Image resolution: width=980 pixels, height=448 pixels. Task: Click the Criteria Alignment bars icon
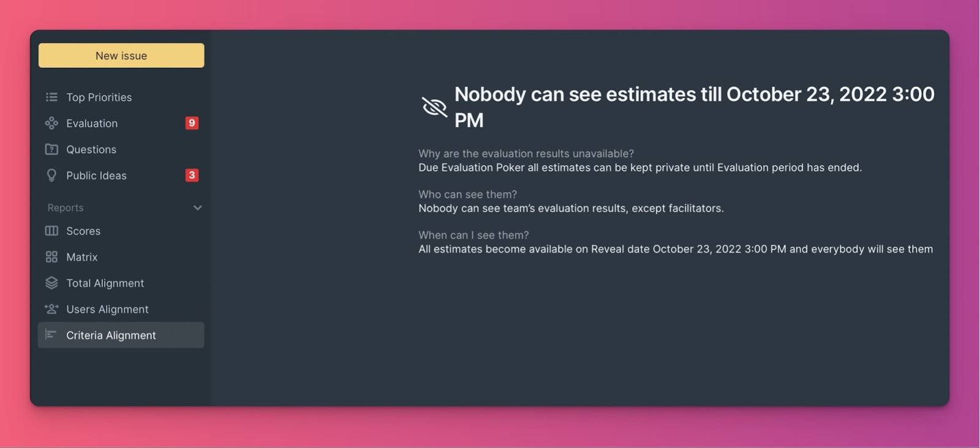pyautogui.click(x=51, y=335)
